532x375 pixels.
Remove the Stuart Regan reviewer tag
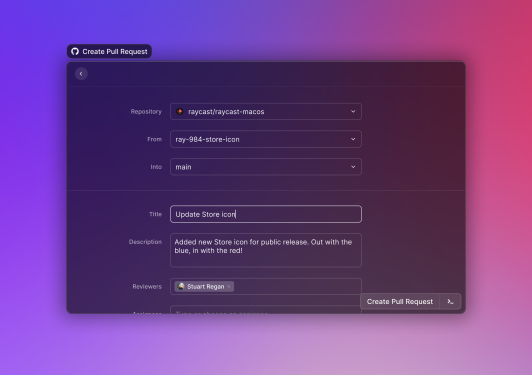click(229, 287)
